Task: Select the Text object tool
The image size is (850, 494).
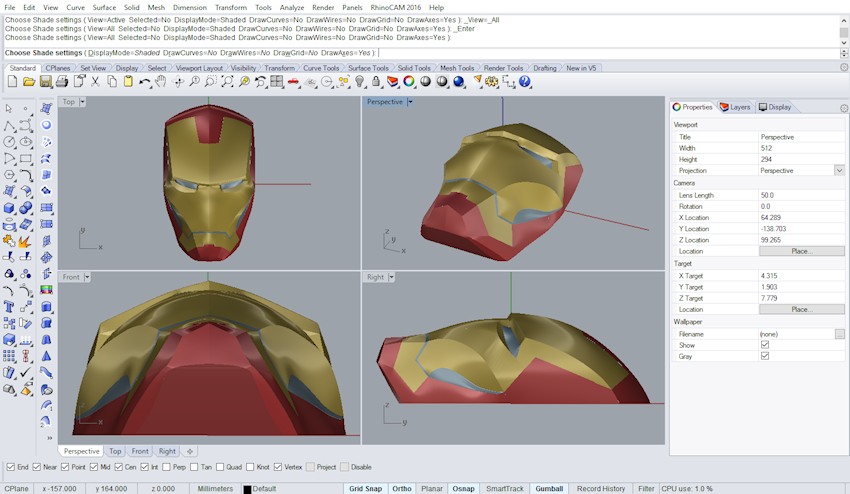Action: click(9, 307)
